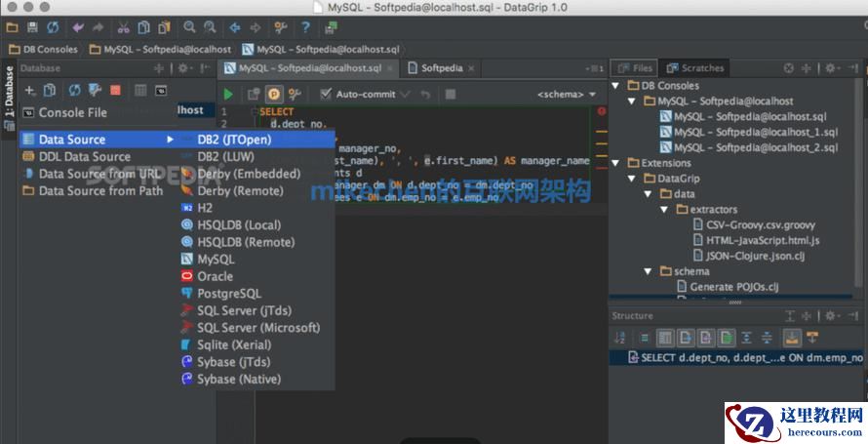The image size is (868, 444).
Task: Click the blue Help question mark icon
Action: tap(305, 27)
